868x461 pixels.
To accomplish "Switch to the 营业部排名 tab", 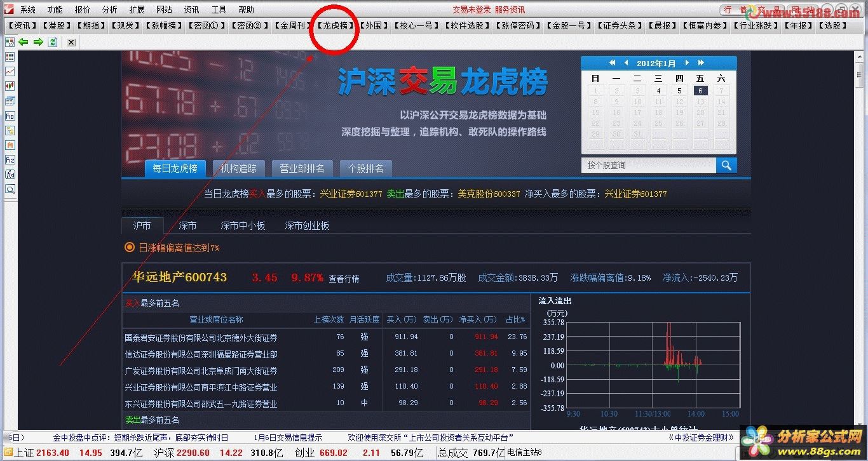I will click(x=302, y=168).
